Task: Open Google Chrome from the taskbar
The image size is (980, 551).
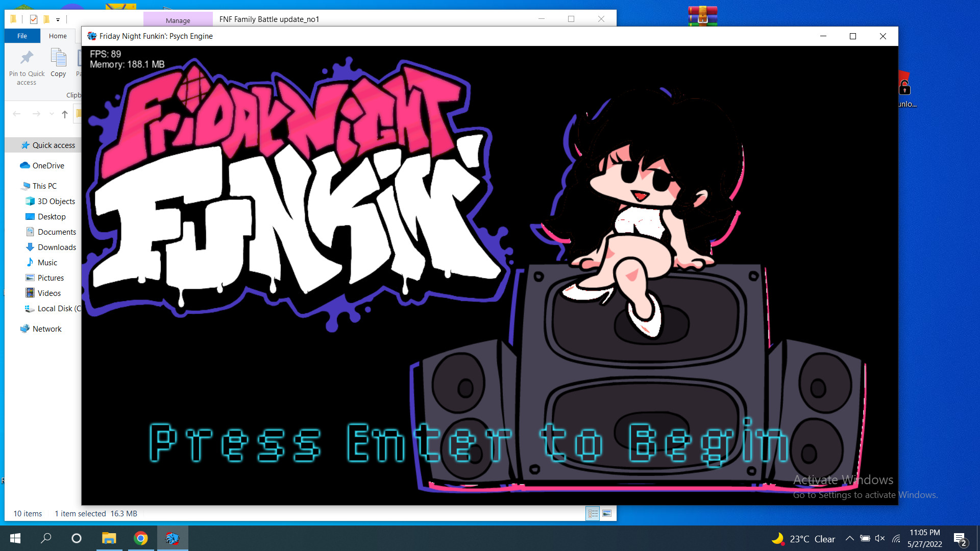Action: point(140,538)
